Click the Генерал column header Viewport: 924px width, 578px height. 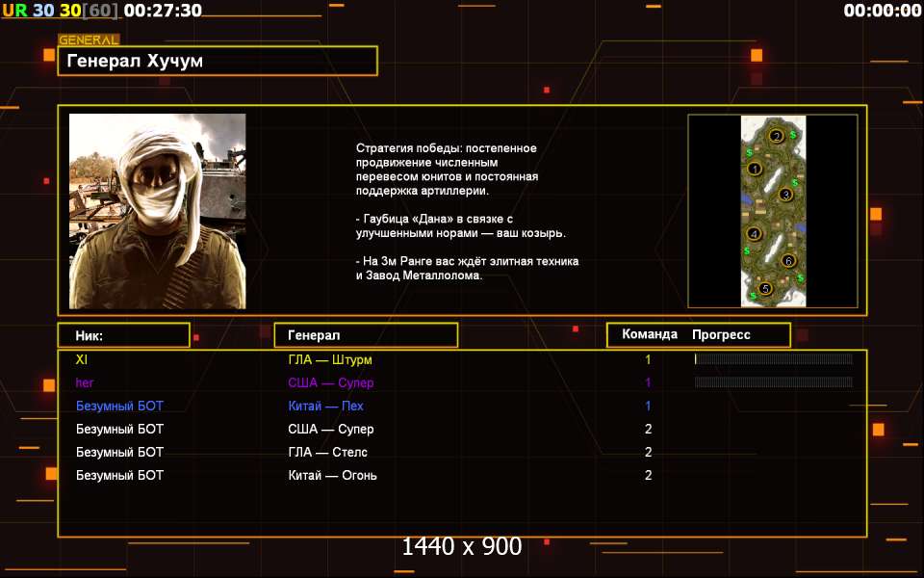coord(366,335)
